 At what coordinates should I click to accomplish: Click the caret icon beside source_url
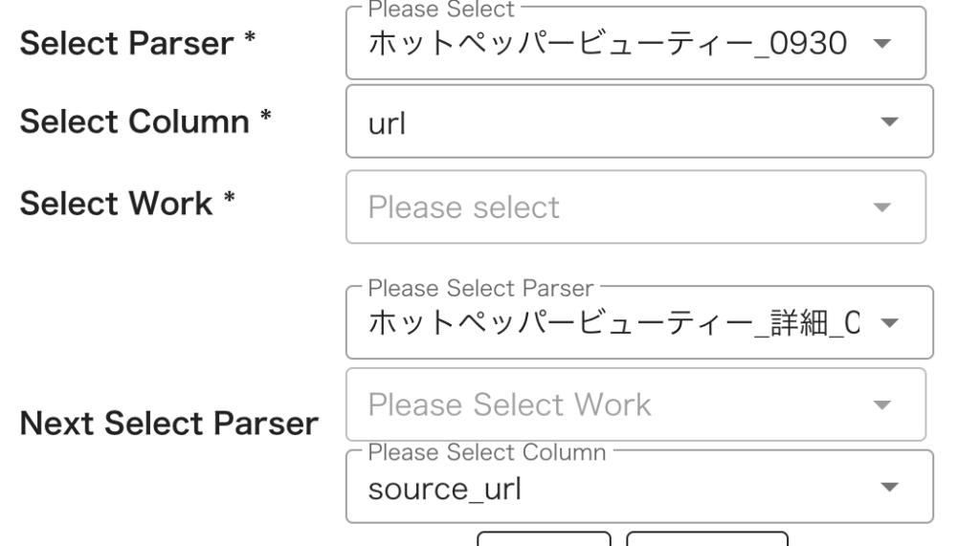pyautogui.click(x=889, y=488)
